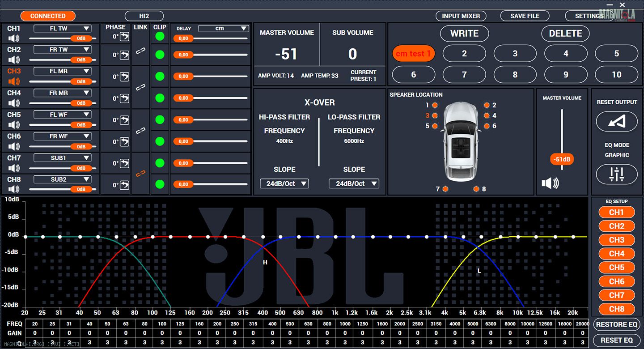644x349 pixels.
Task: Click the HI2 input button
Action: [144, 16]
